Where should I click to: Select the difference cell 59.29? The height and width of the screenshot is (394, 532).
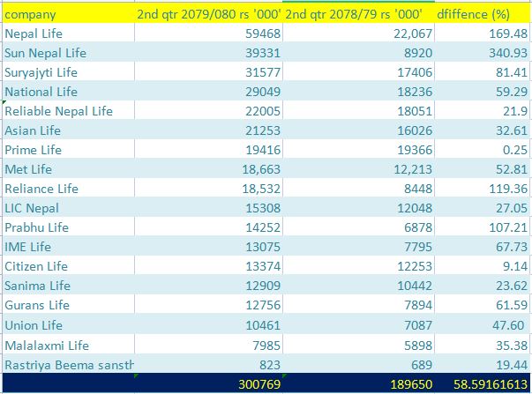click(x=482, y=91)
